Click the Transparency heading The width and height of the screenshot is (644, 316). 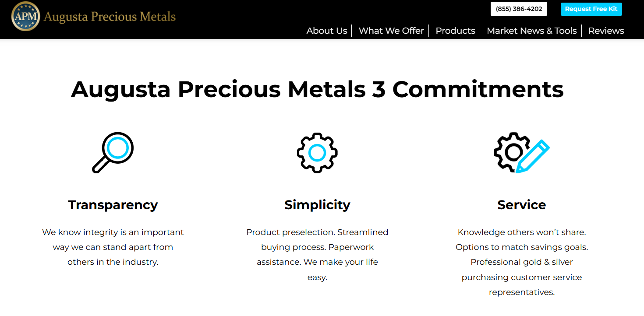coord(113,205)
